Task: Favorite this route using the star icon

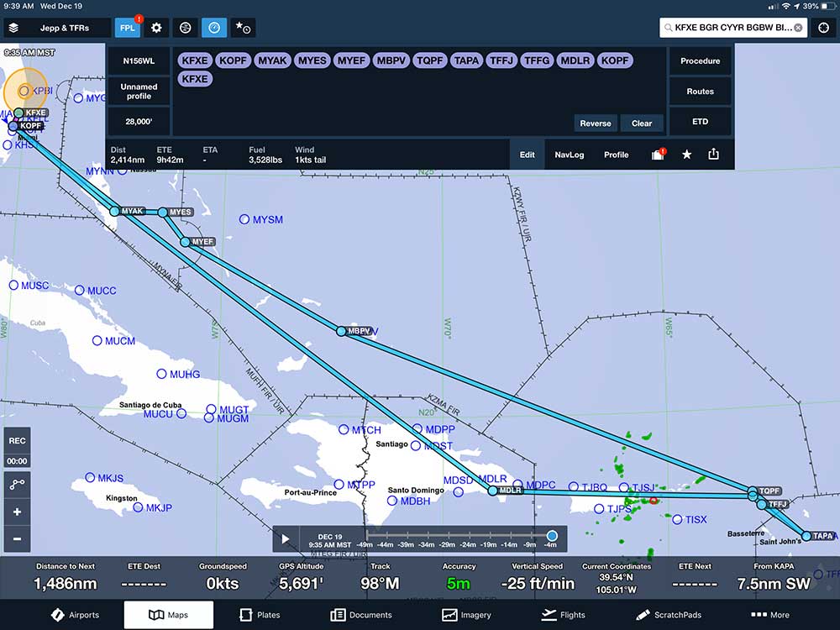Action: tap(687, 155)
